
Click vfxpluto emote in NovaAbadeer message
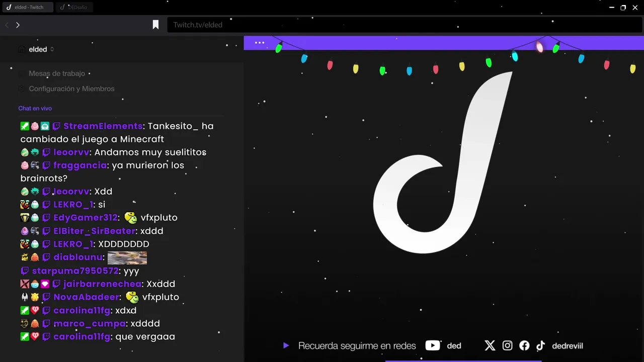coord(132,297)
